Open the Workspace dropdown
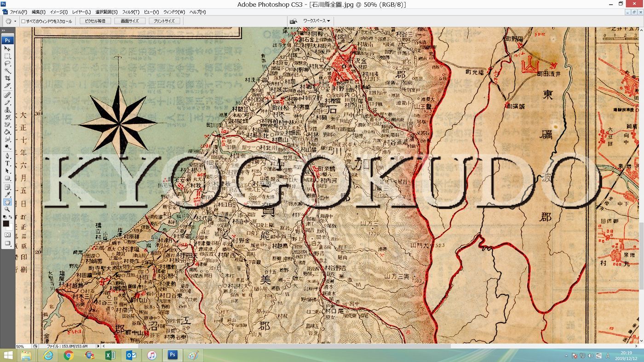Viewport: 644px width, 362px height. pyautogui.click(x=316, y=21)
